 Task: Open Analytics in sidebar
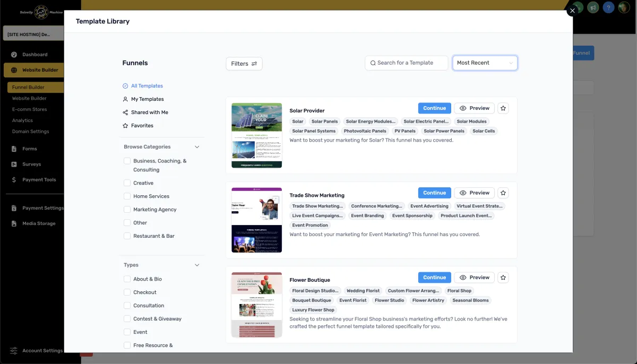23,120
